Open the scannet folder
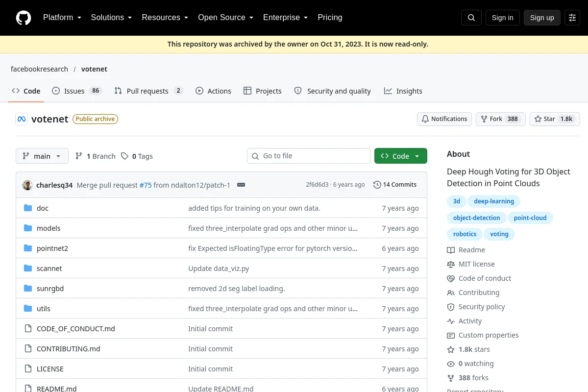 tap(49, 269)
